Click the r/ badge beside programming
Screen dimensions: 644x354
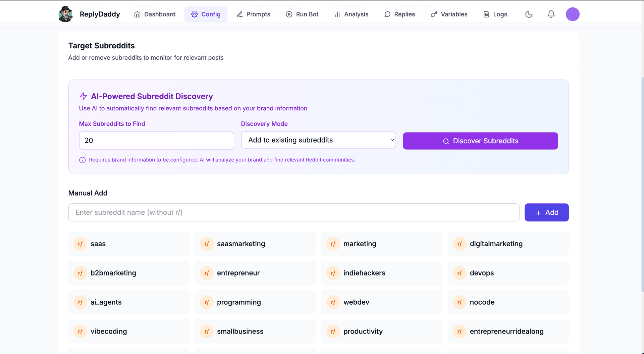(x=207, y=302)
